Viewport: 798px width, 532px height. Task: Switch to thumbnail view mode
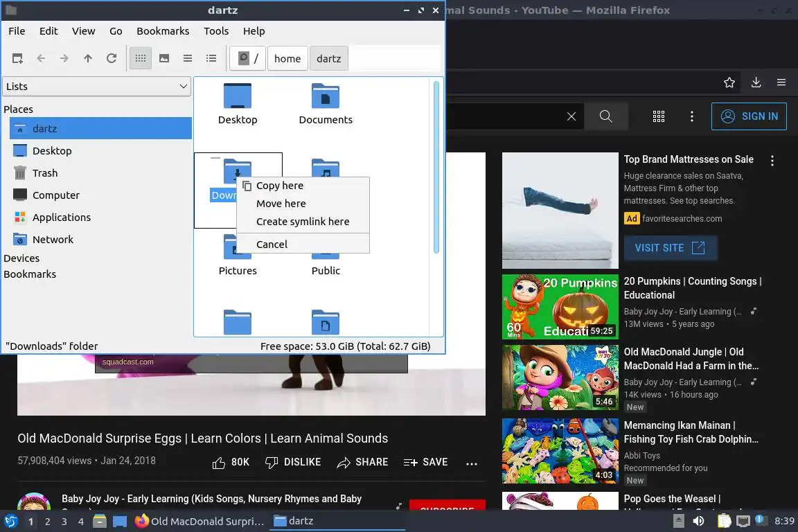coord(164,59)
